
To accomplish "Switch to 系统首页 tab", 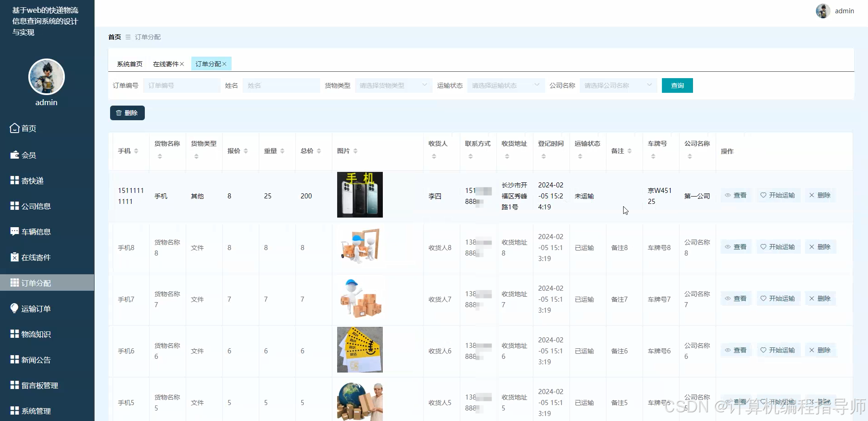I will point(130,64).
